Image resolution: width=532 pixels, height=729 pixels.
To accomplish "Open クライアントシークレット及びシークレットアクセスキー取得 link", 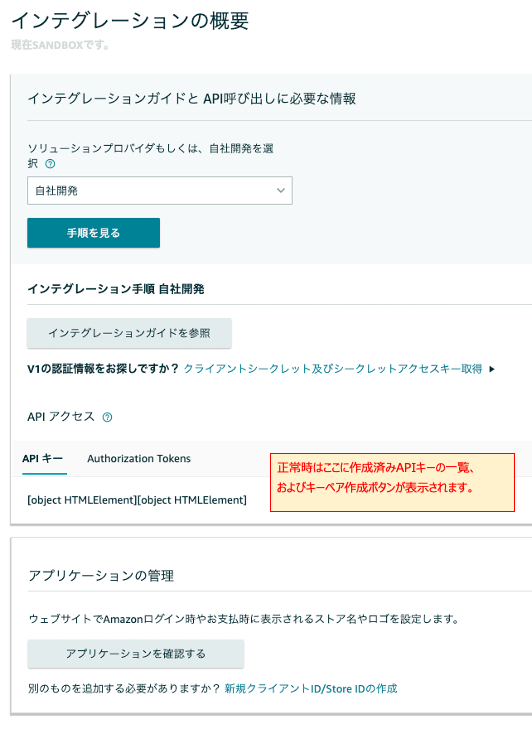I will coord(333,369).
